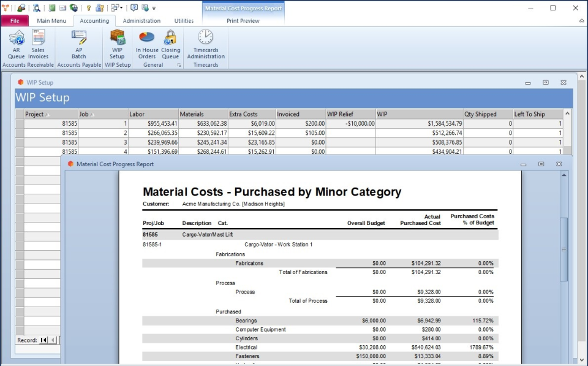Click the globe icon in quick access toolbar
This screenshot has width=588, height=366.
(73, 8)
